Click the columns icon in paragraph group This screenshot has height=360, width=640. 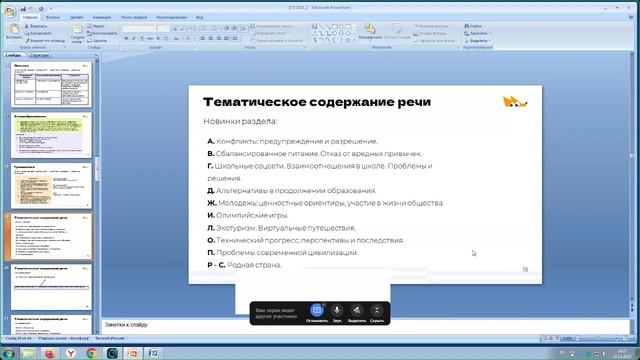point(235,38)
